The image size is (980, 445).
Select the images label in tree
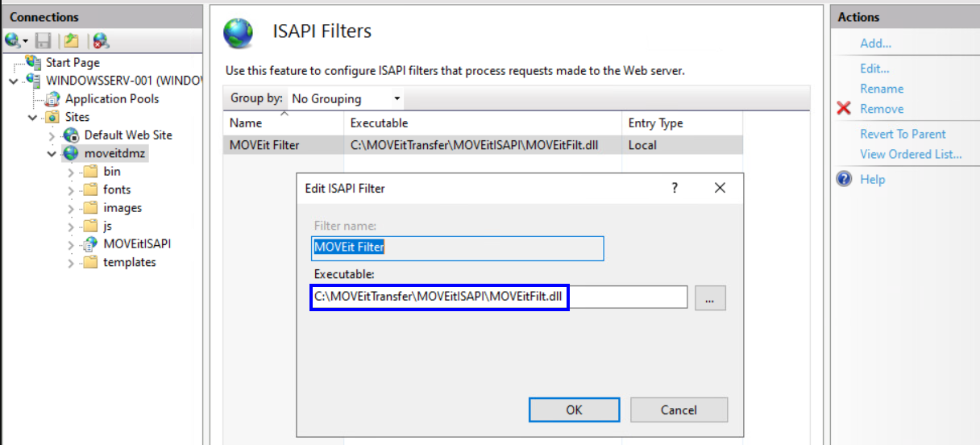(122, 207)
